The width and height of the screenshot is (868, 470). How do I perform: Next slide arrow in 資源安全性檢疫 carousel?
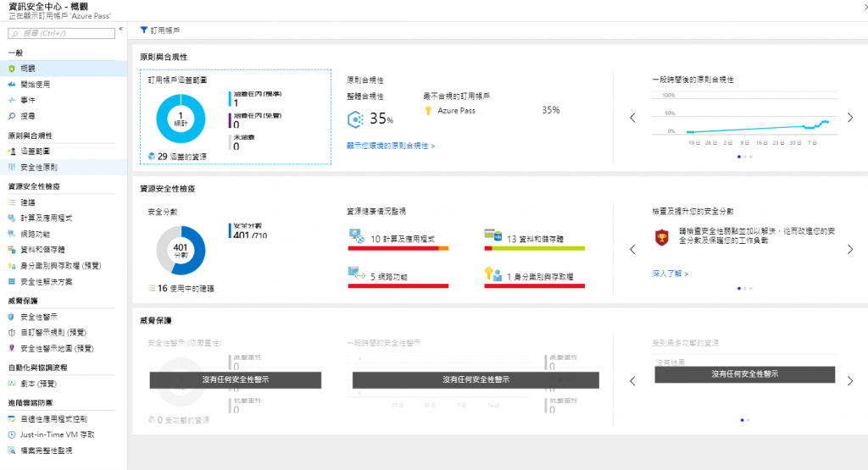850,249
